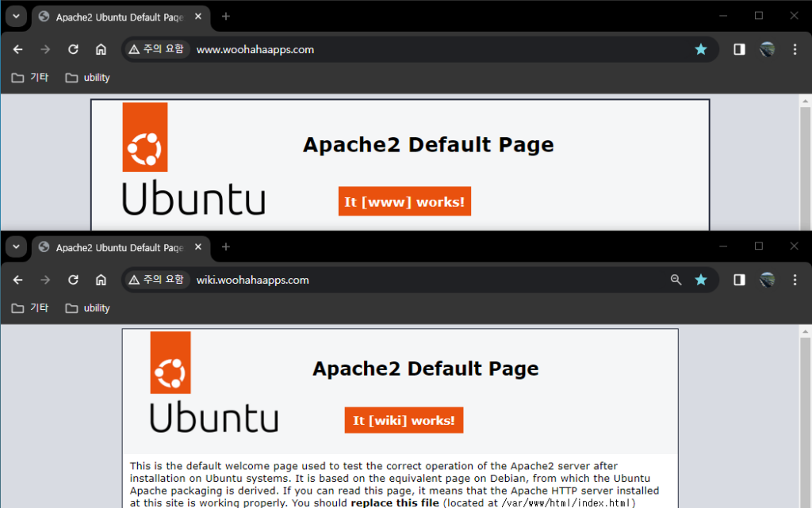Open home page in the www window
The image size is (812, 508).
[x=101, y=49]
